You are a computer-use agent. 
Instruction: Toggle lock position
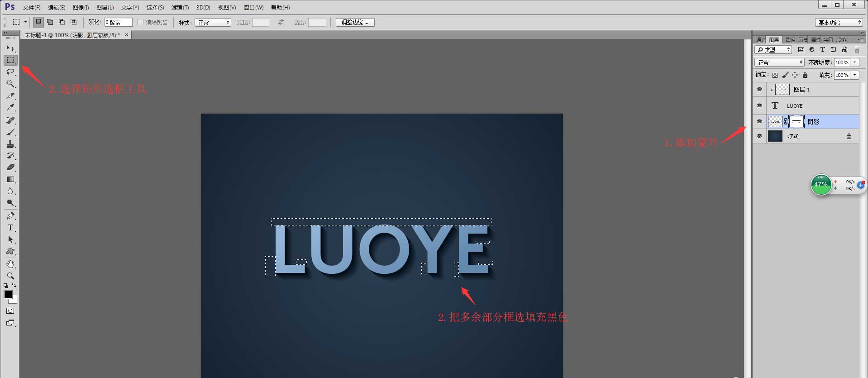pyautogui.click(x=795, y=75)
